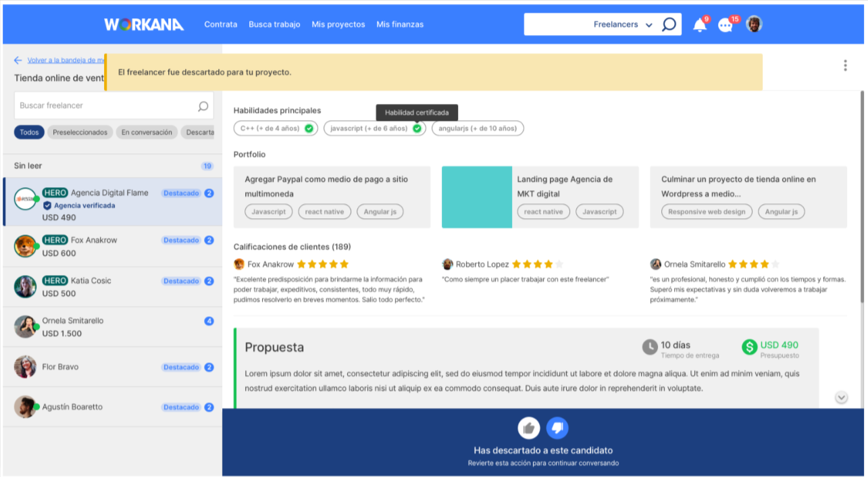Image resolution: width=868 pixels, height=477 pixels.
Task: Click the clock delivery time icon
Action: 649,347
